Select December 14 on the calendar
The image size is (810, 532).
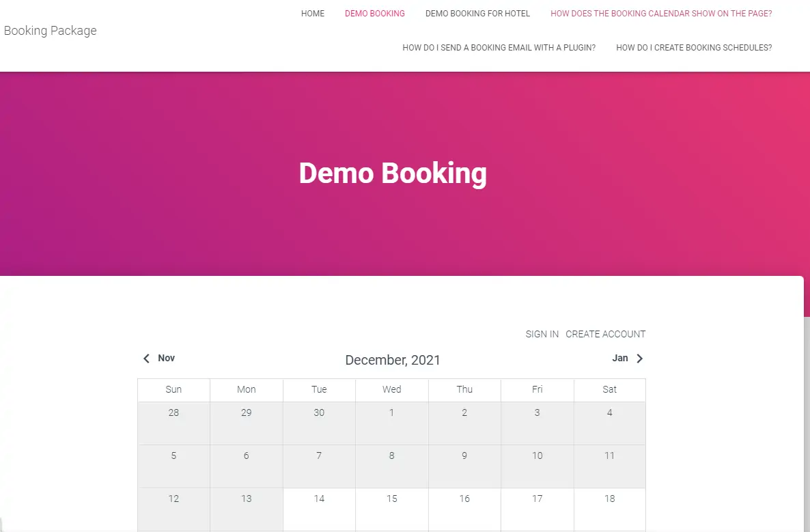click(x=319, y=509)
